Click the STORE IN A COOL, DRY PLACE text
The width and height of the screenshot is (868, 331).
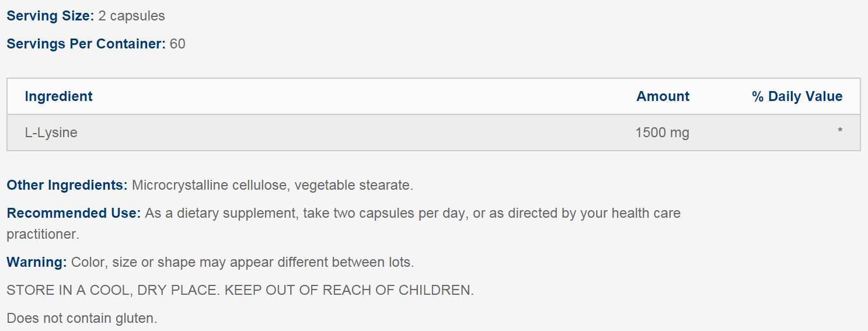click(x=113, y=290)
